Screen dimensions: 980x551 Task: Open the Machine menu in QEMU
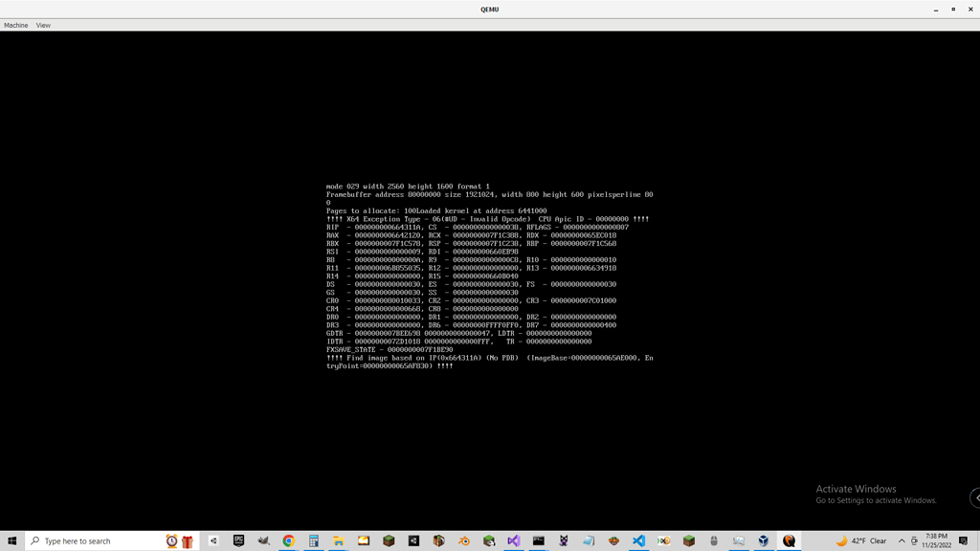(15, 25)
